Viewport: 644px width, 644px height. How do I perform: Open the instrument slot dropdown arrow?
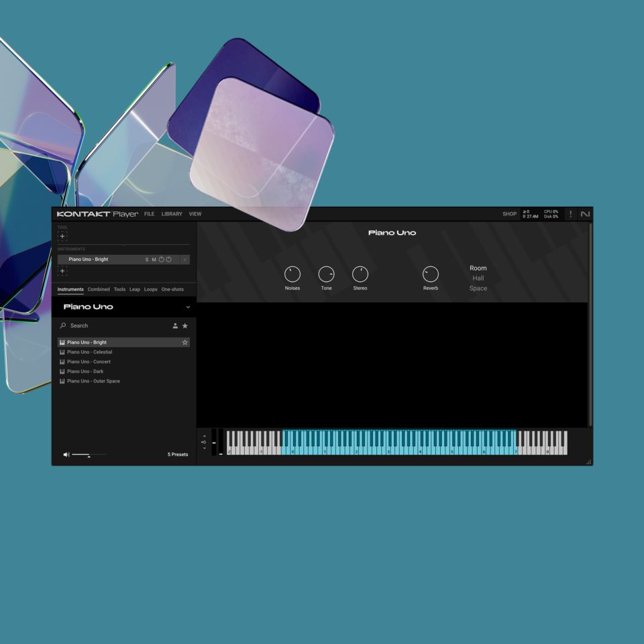point(185,260)
